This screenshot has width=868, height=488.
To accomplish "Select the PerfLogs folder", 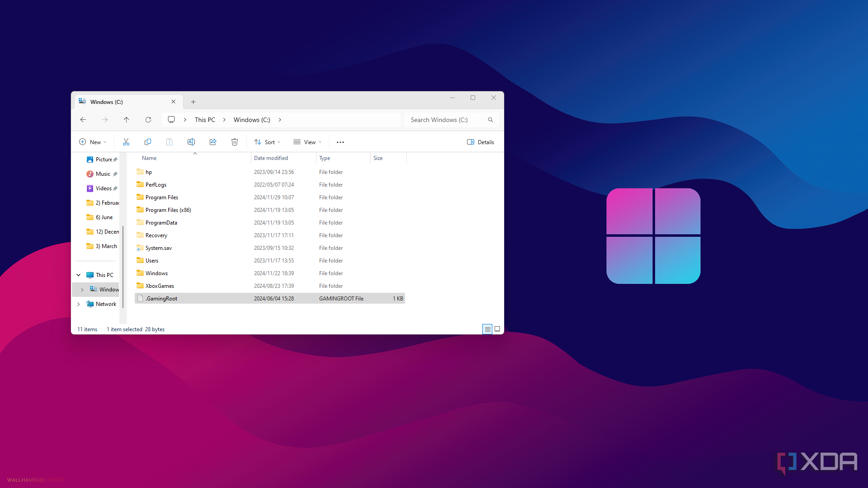I will pyautogui.click(x=270, y=185).
